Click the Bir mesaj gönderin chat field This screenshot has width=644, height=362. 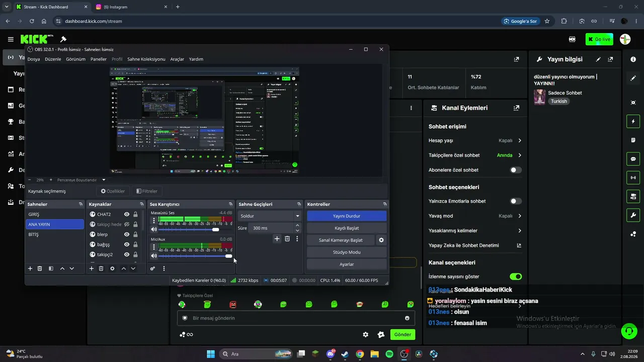pos(296,318)
